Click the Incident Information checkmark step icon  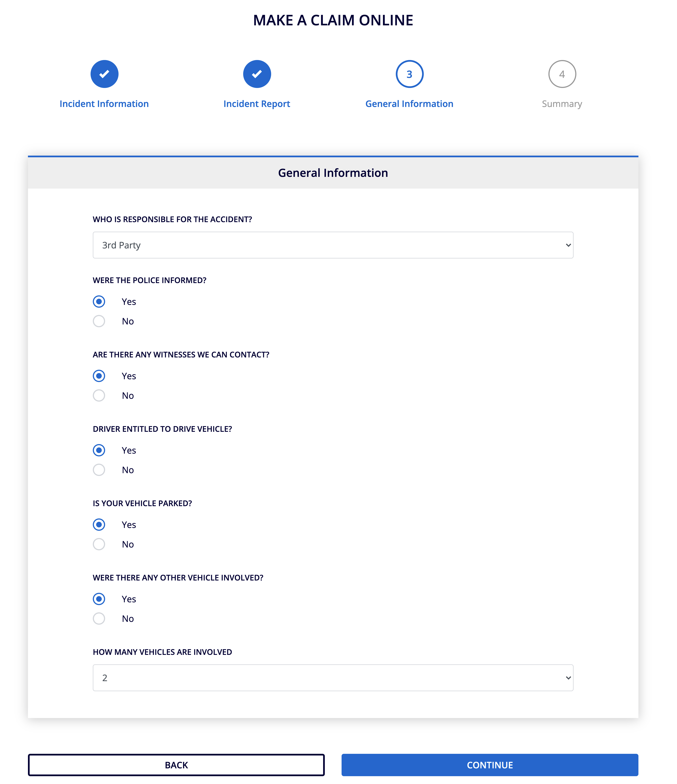(x=104, y=74)
